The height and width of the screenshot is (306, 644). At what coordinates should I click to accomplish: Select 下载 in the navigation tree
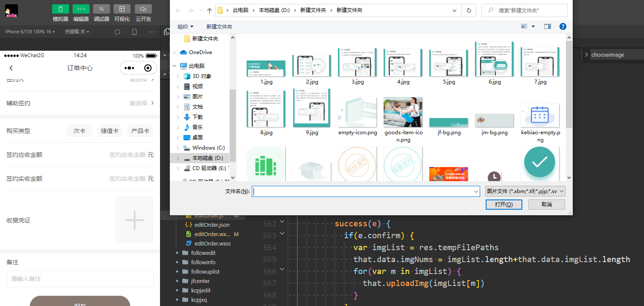[x=197, y=117]
